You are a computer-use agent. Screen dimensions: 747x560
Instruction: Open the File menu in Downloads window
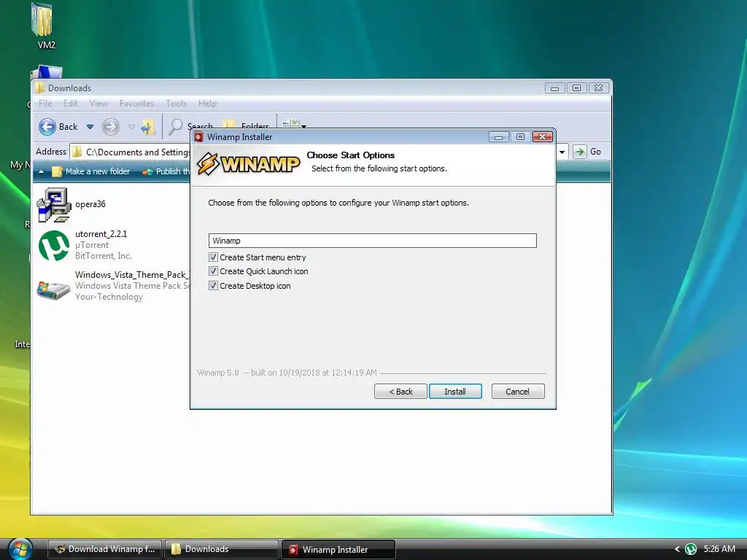coord(45,104)
